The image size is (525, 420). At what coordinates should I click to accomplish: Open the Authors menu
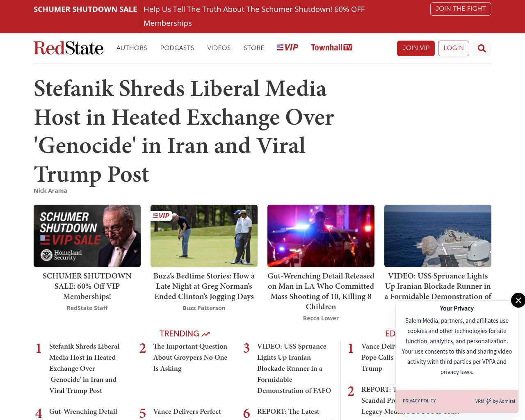(x=132, y=48)
